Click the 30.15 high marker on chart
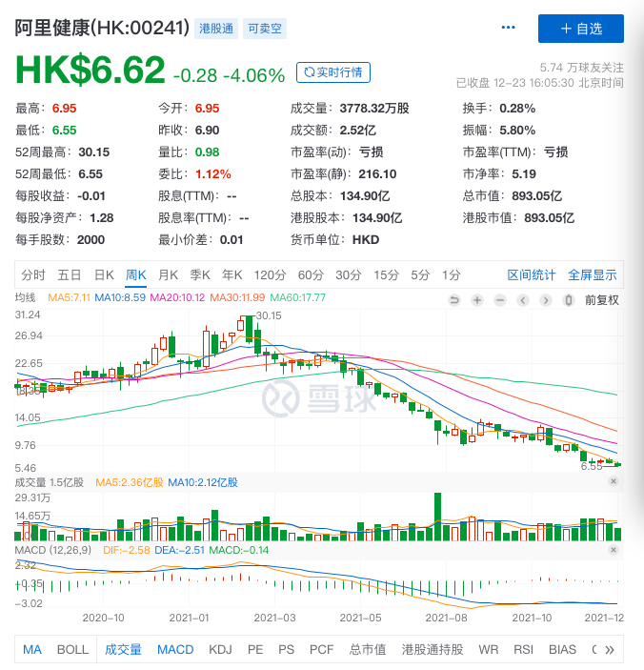The image size is (644, 670). (269, 315)
